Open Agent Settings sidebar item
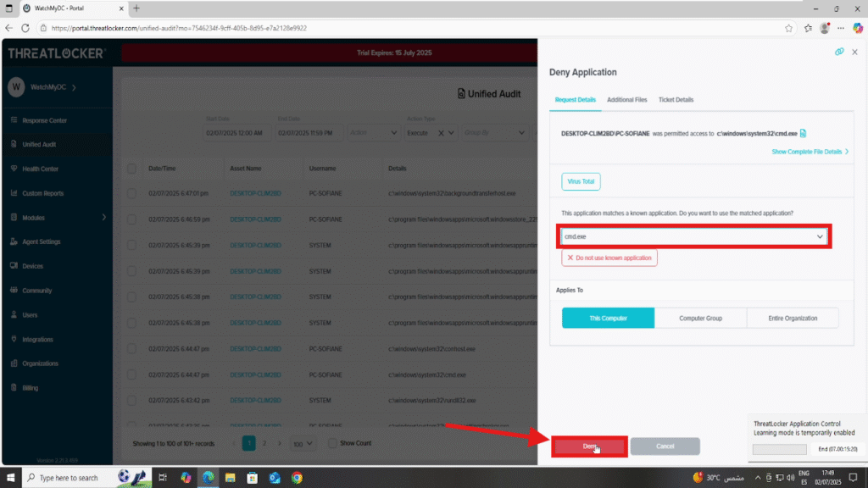 pos(41,241)
